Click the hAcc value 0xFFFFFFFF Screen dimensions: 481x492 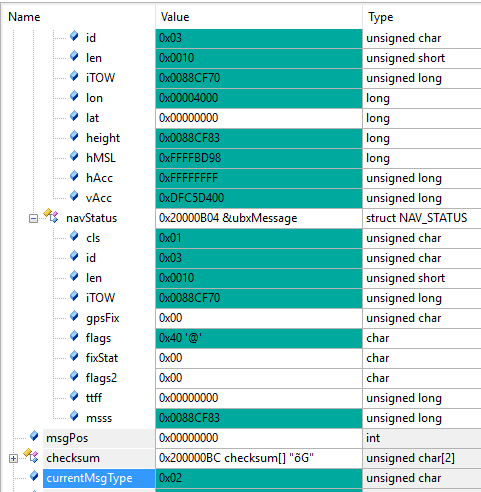click(x=188, y=178)
